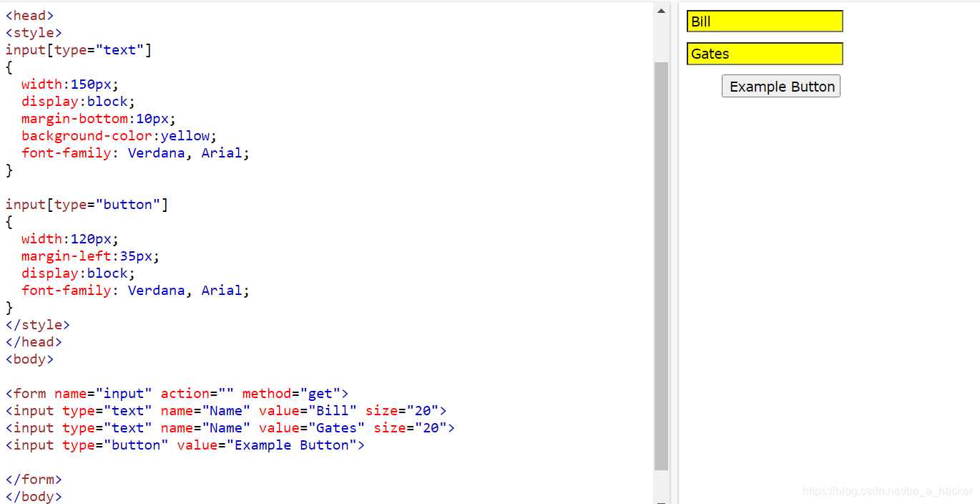Click the closing </form> tag line
The width and height of the screenshot is (980, 504).
pyautogui.click(x=34, y=480)
